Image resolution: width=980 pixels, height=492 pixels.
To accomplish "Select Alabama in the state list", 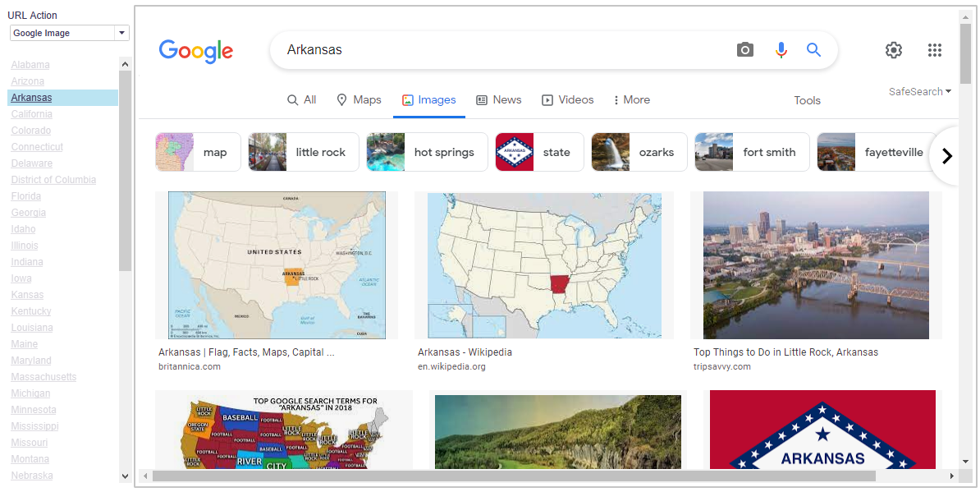I will click(30, 64).
